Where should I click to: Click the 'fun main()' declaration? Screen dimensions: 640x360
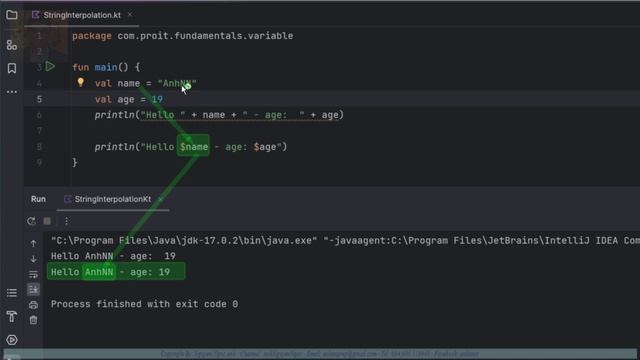point(106,67)
